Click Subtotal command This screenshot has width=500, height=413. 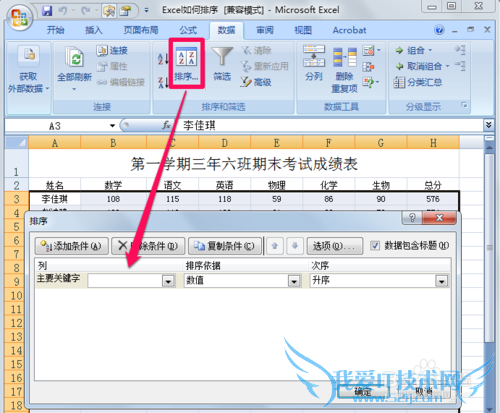[x=418, y=82]
